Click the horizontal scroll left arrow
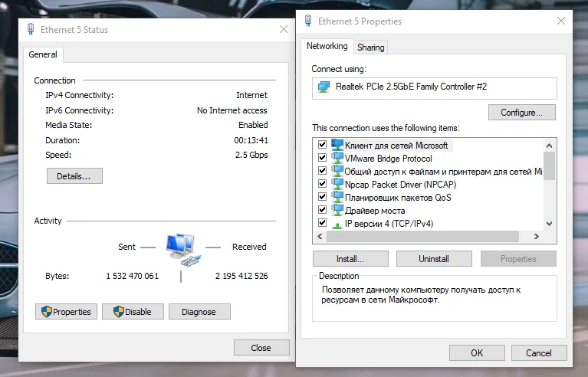This screenshot has height=377, width=588. [x=320, y=236]
